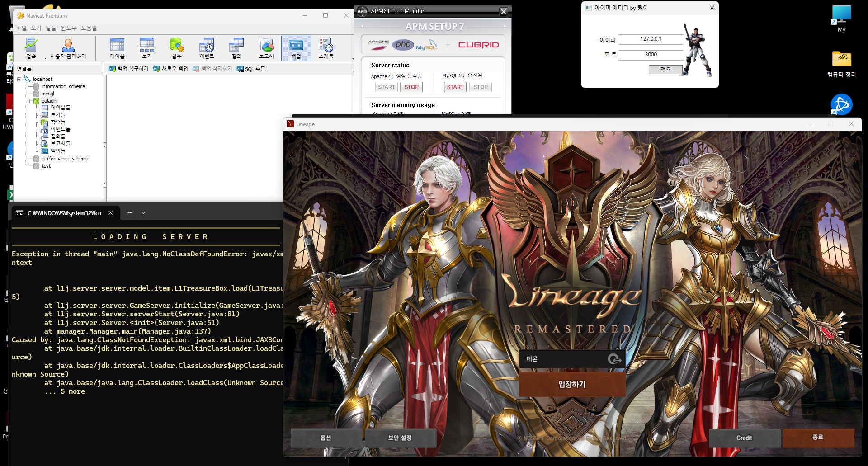Select the 스케들 schedule toolbar icon
The width and height of the screenshot is (868, 466).
click(x=326, y=48)
